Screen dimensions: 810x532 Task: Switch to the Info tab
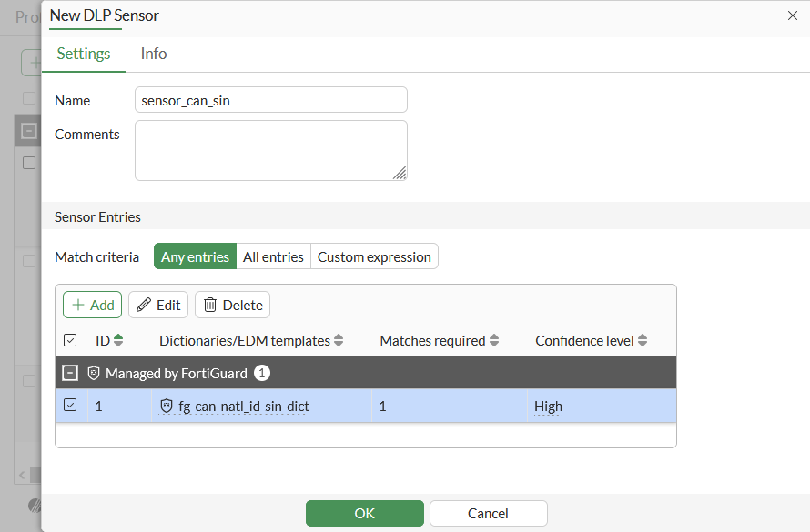(153, 54)
